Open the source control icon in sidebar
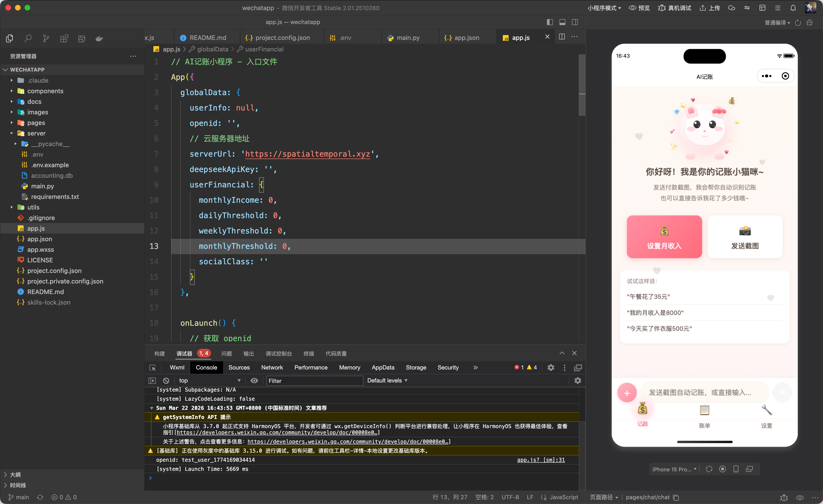The height and width of the screenshot is (504, 823). tap(46, 38)
